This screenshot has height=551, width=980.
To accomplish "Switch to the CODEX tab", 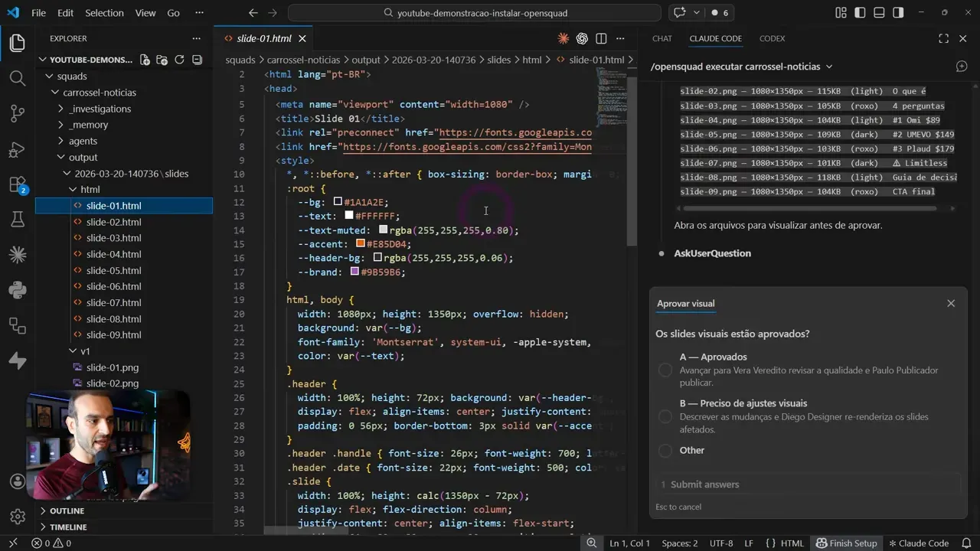I will [772, 38].
